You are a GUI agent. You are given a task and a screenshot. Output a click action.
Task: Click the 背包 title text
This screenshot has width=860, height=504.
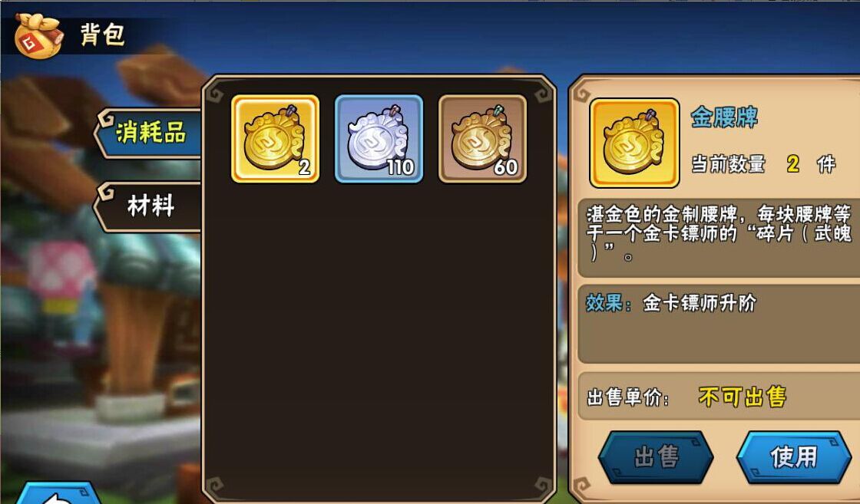tap(103, 35)
